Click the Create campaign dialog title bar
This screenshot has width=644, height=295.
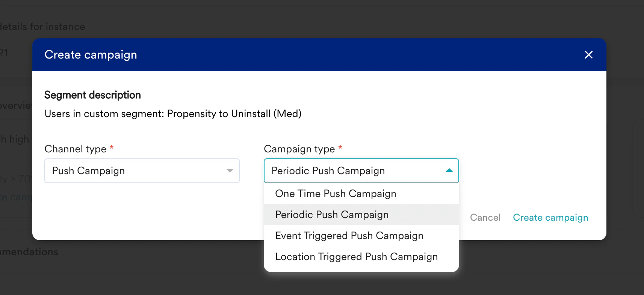click(x=91, y=55)
